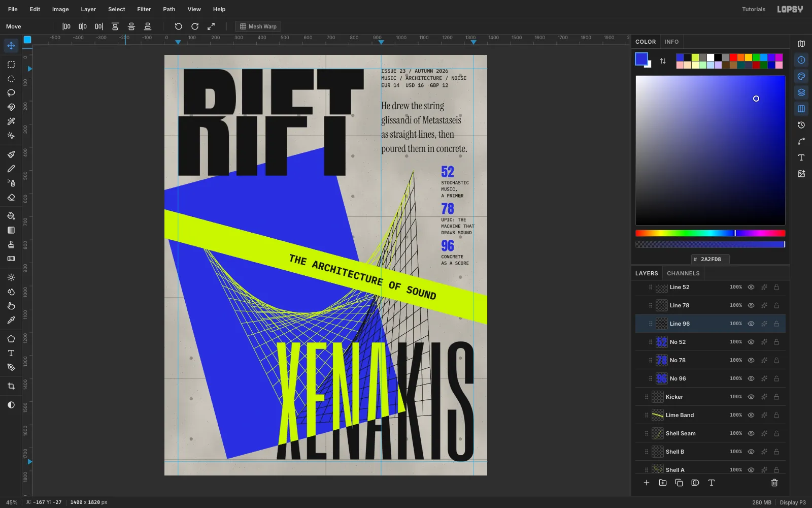The width and height of the screenshot is (812, 508).
Task: Toggle effects icon on No 96 layer
Action: [764, 378]
